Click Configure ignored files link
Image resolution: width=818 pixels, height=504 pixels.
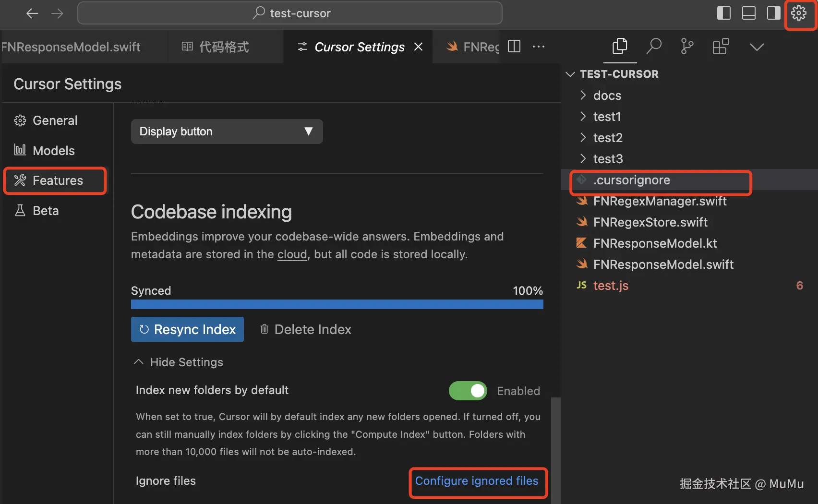coord(477,481)
